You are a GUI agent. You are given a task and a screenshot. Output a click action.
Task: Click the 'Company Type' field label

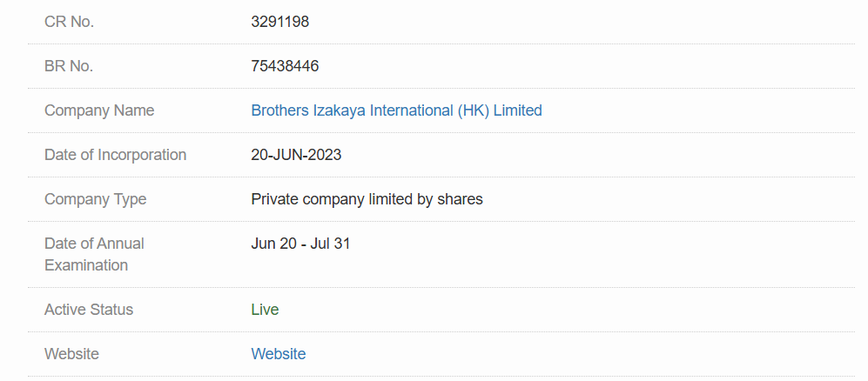(95, 199)
